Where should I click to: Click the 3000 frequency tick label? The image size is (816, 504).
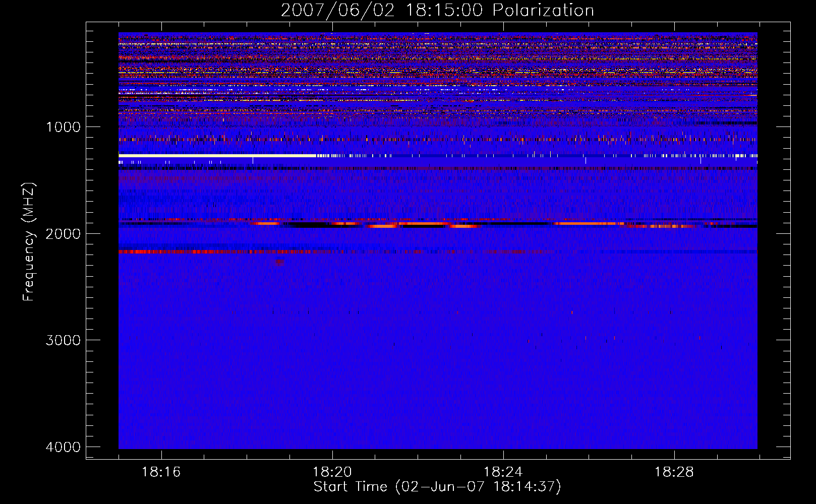click(x=63, y=340)
